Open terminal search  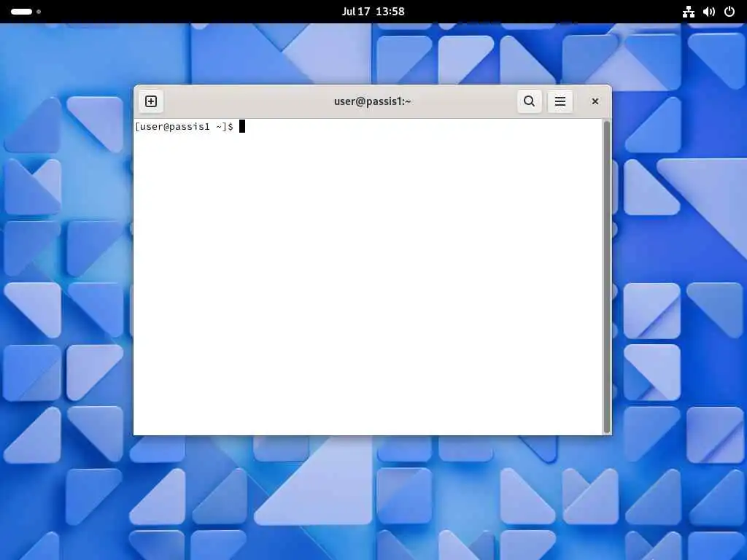point(530,101)
